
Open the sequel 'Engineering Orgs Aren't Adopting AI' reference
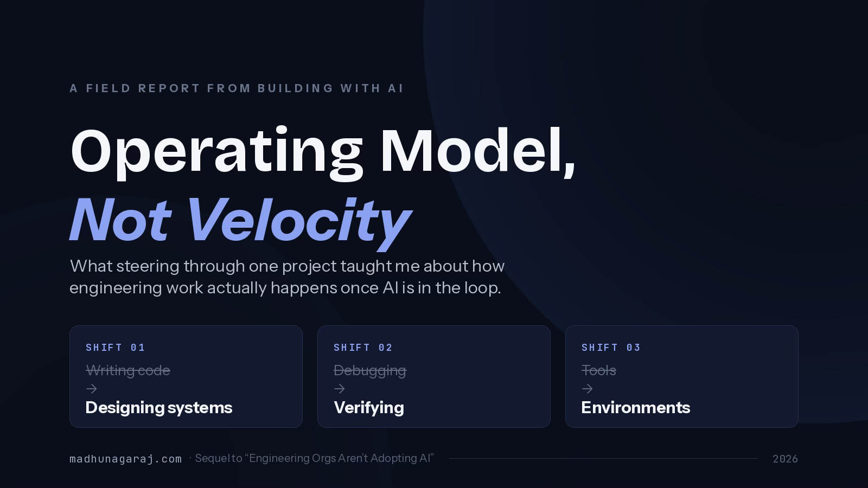(x=315, y=458)
